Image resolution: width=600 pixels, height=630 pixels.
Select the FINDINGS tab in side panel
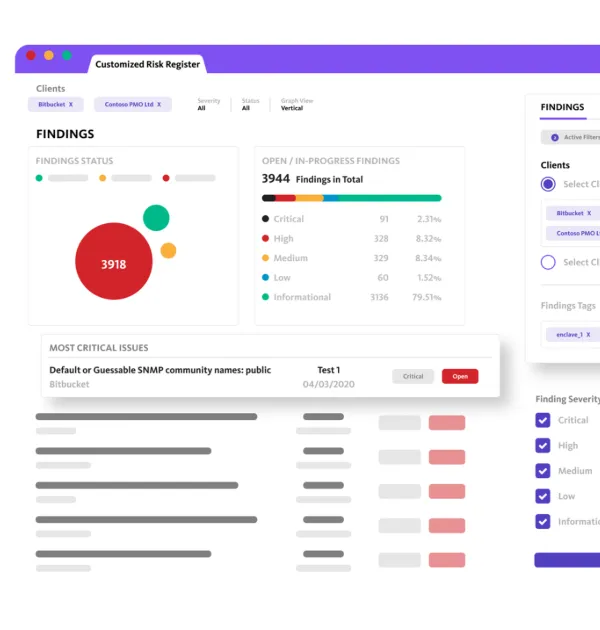(x=562, y=107)
